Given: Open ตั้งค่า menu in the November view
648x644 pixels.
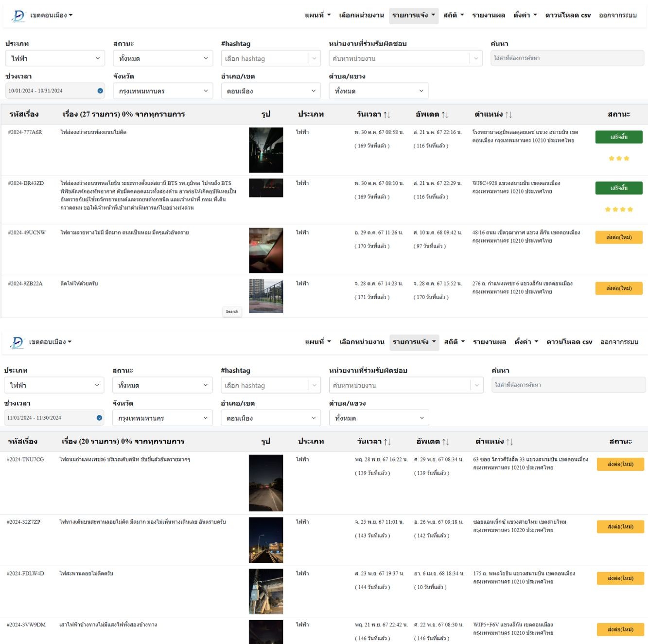Looking at the screenshot, I should pyautogui.click(x=526, y=342).
